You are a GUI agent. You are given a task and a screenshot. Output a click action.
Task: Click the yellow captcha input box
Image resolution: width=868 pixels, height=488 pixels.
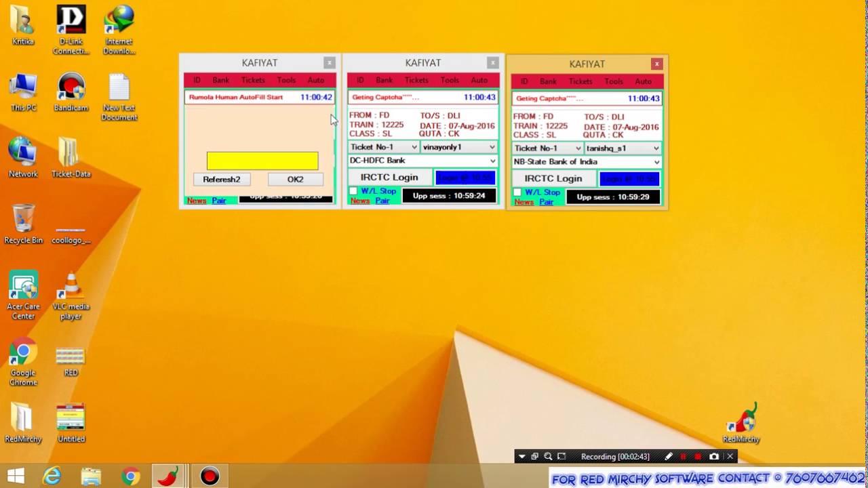(x=262, y=161)
